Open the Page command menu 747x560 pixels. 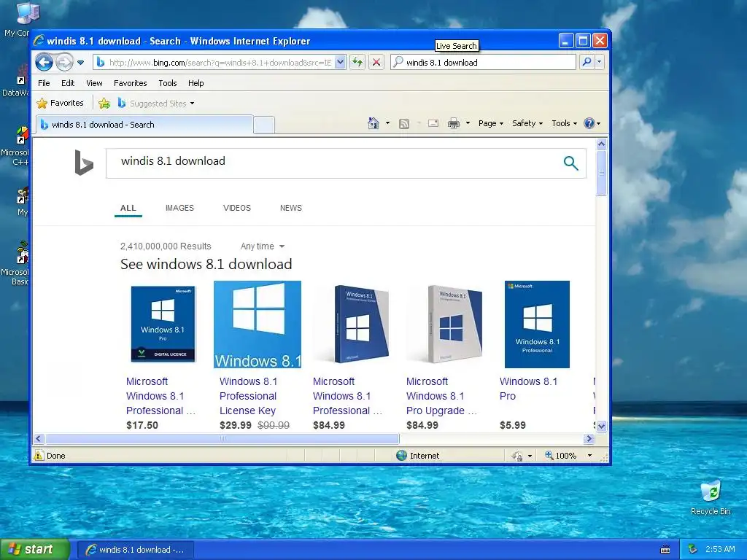point(491,123)
